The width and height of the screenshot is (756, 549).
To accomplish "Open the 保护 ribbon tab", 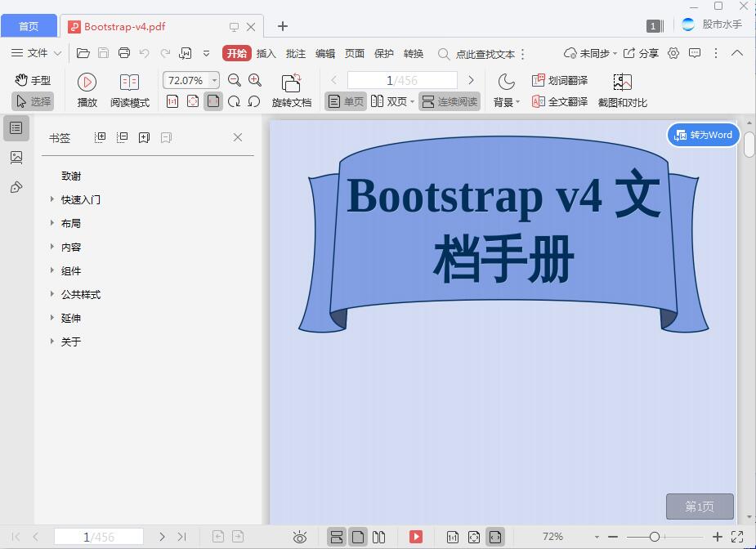I will click(x=384, y=53).
